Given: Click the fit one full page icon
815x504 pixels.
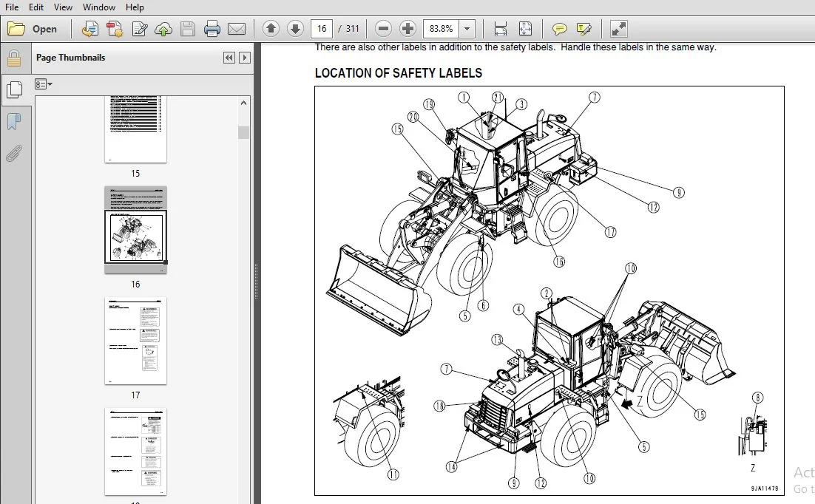Looking at the screenshot, I should tap(525, 29).
